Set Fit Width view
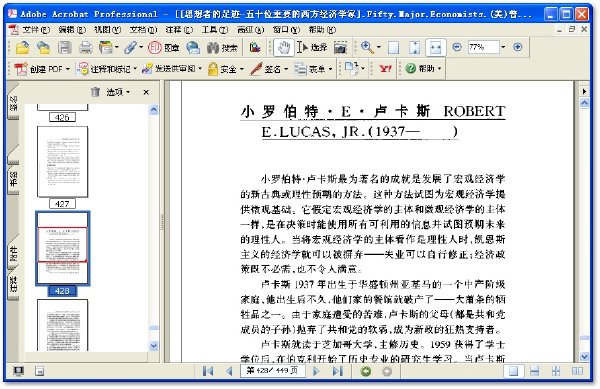The image size is (600, 389). [435, 47]
